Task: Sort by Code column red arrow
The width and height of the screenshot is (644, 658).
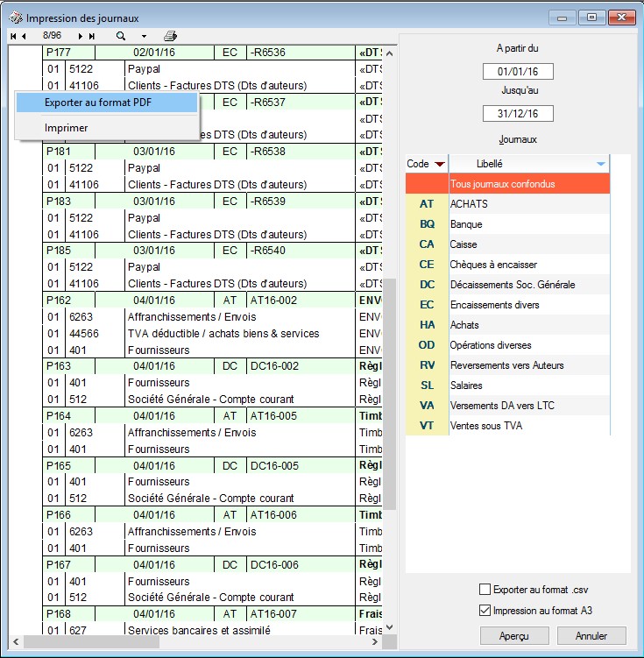Action: 439,164
